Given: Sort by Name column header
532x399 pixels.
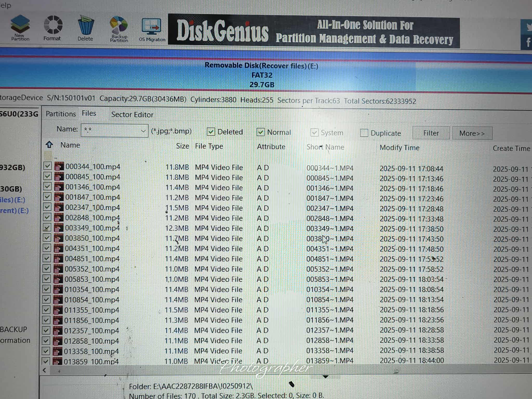Looking at the screenshot, I should point(70,145).
